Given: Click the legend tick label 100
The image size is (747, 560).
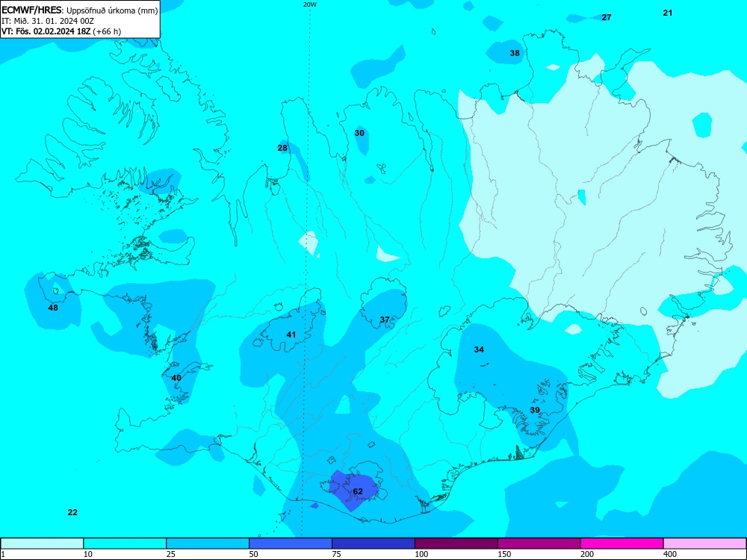Looking at the screenshot, I should (x=421, y=554).
